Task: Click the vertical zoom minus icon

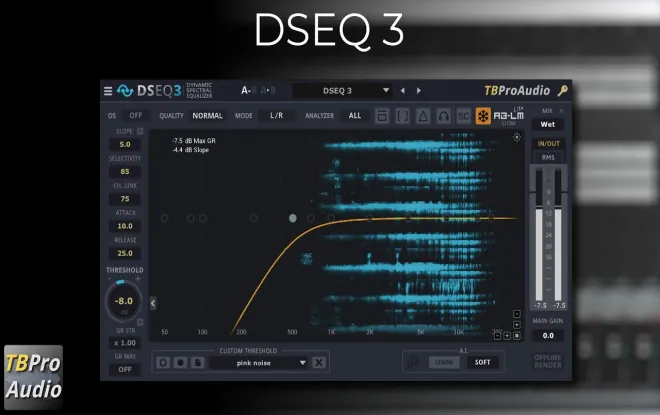Action: click(517, 314)
